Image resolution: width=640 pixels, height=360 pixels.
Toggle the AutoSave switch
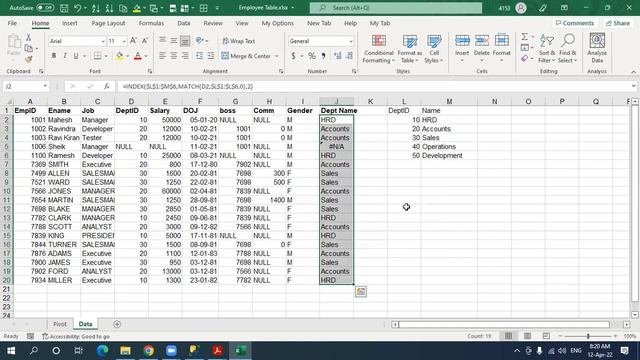pyautogui.click(x=45, y=8)
